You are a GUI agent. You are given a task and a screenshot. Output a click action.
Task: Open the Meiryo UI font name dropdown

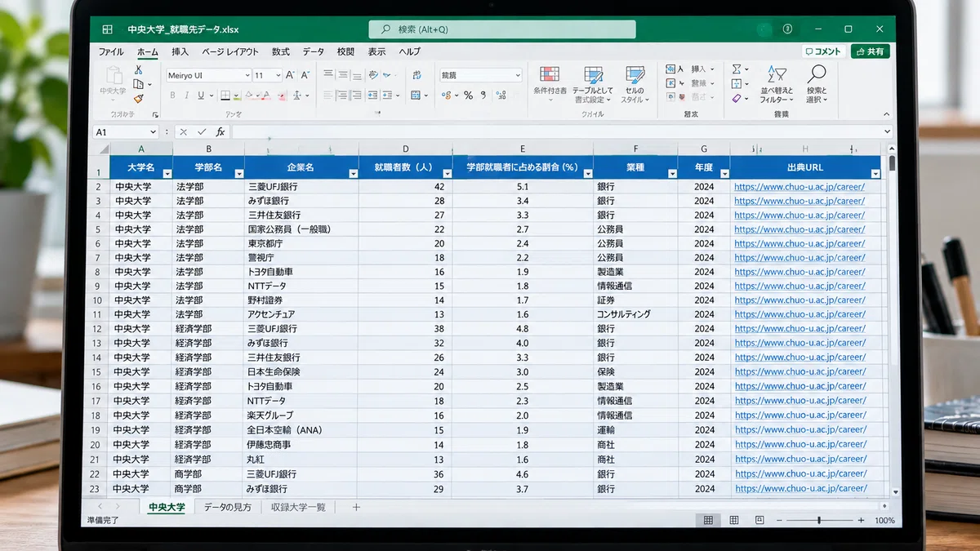coord(247,75)
